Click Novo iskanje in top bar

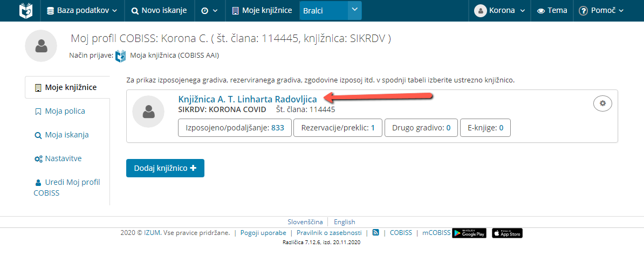(159, 11)
